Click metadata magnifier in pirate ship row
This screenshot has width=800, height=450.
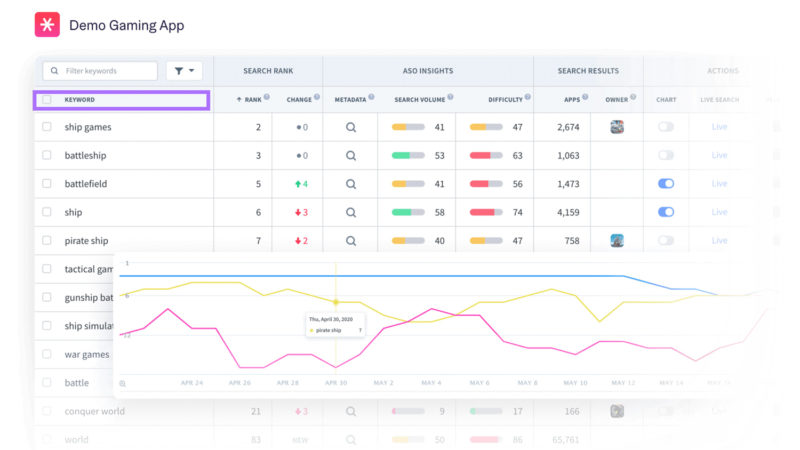pyautogui.click(x=351, y=241)
